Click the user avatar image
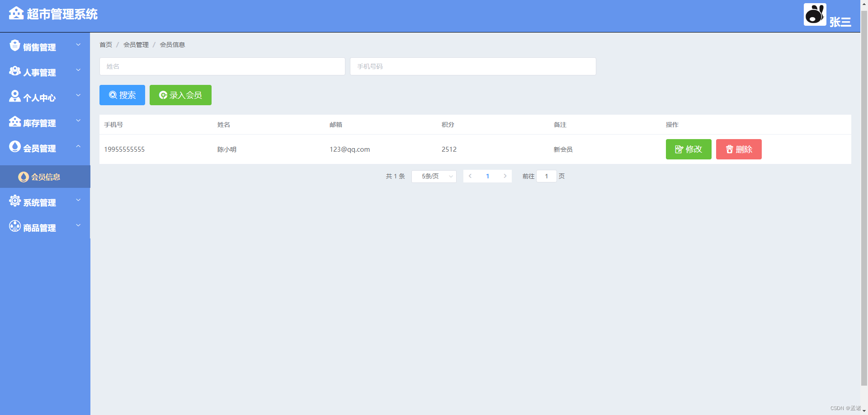The image size is (868, 415). pyautogui.click(x=815, y=14)
